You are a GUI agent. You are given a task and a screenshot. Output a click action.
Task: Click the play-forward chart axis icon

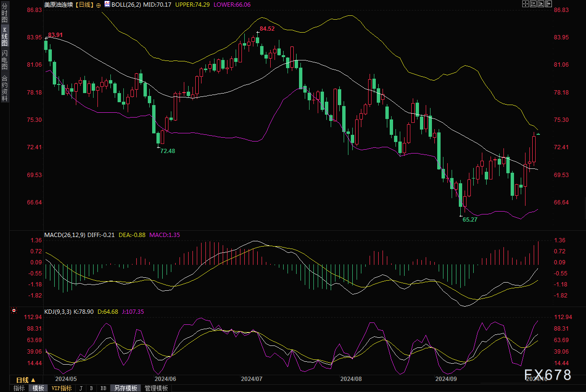(540, 4)
